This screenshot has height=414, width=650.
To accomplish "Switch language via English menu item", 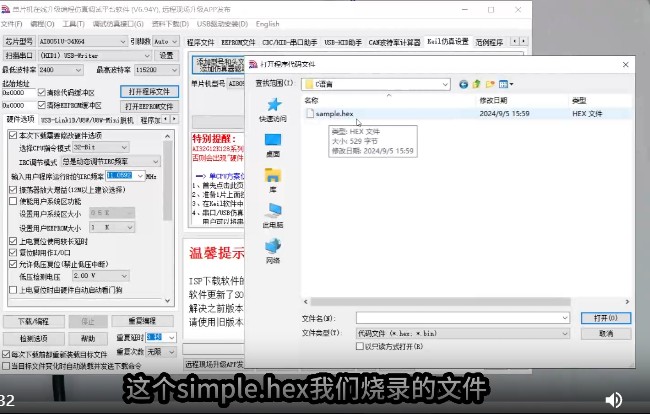I will point(267,24).
